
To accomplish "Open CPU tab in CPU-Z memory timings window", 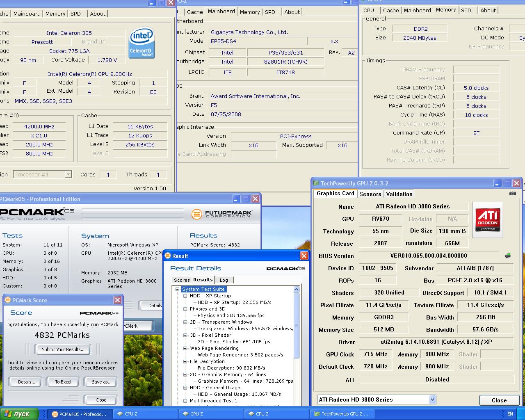I will pos(369,10).
